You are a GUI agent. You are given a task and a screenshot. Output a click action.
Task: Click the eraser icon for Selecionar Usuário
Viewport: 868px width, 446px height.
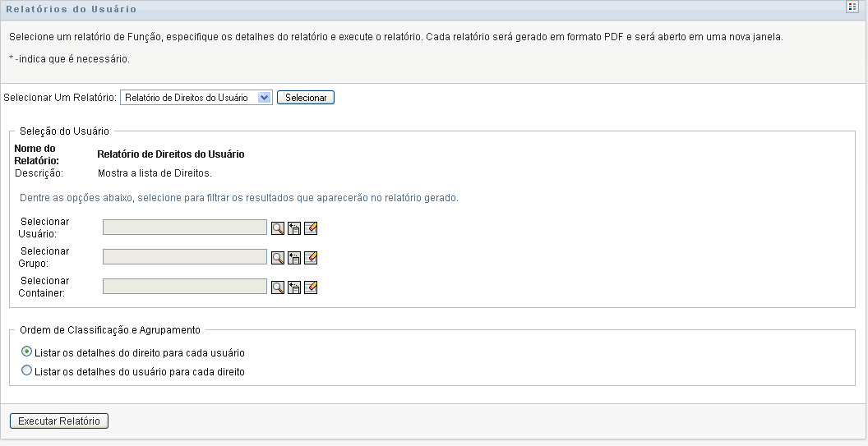coord(311,228)
